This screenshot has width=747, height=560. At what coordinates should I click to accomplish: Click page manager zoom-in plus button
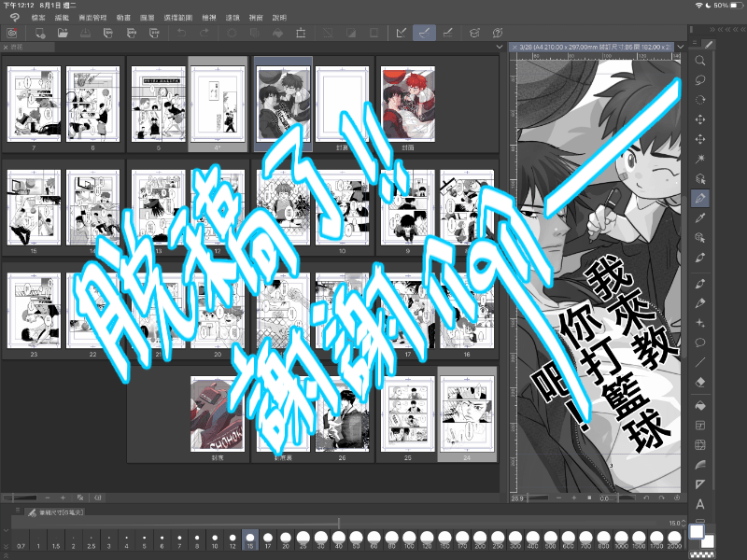click(63, 497)
